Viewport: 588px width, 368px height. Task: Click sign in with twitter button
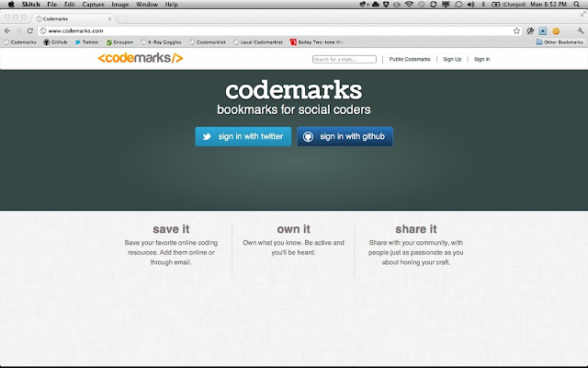243,136
